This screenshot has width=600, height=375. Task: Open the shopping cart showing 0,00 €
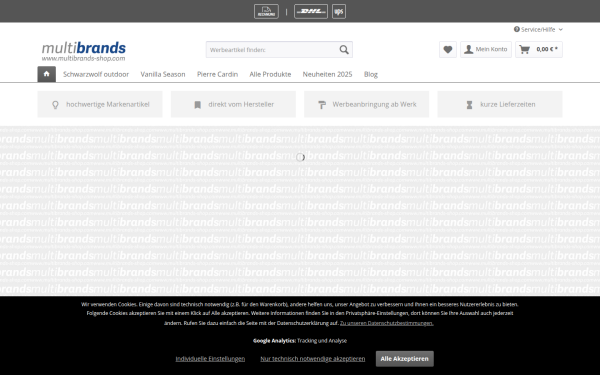point(539,49)
